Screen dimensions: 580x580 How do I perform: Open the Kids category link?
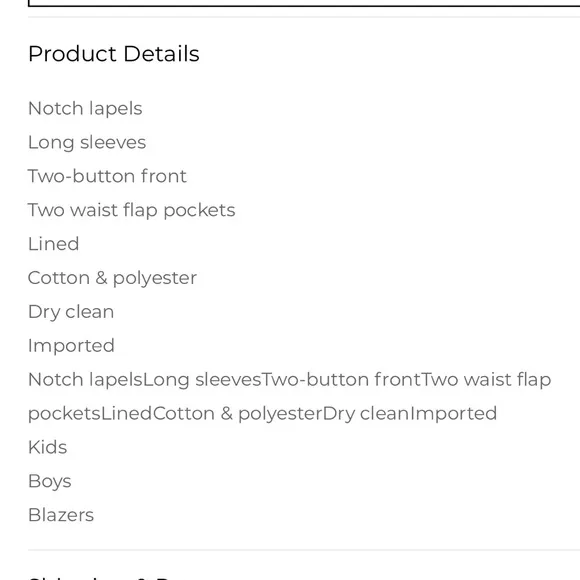click(x=48, y=447)
